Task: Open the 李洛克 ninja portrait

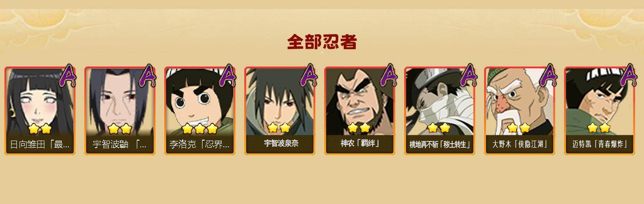Action: tap(200, 102)
